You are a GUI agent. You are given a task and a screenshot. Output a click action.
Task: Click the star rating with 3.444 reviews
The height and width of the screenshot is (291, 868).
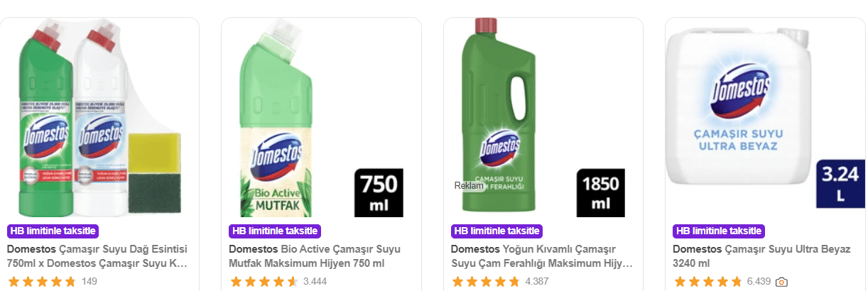264,282
